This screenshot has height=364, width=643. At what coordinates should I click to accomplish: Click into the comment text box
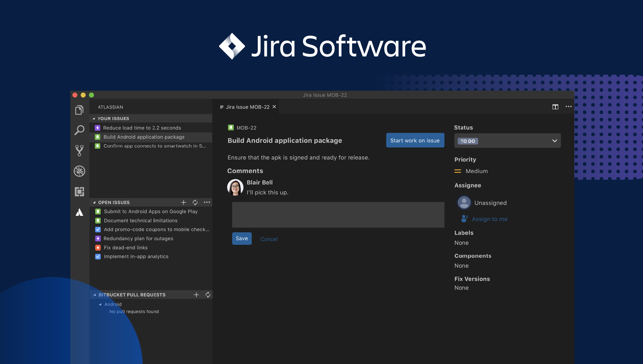click(x=338, y=215)
